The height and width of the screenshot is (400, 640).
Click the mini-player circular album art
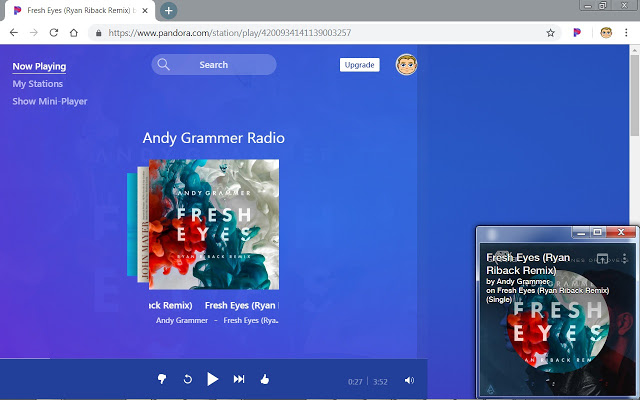point(558,322)
